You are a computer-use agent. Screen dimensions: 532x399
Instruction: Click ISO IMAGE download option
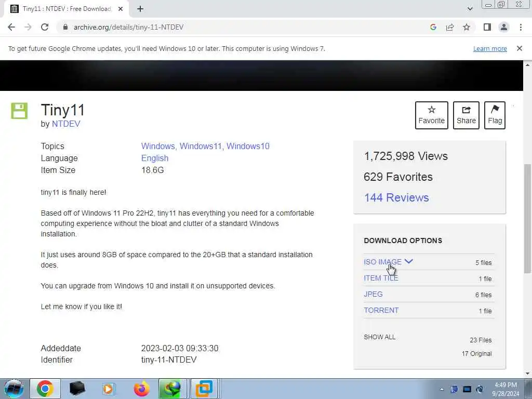point(382,262)
